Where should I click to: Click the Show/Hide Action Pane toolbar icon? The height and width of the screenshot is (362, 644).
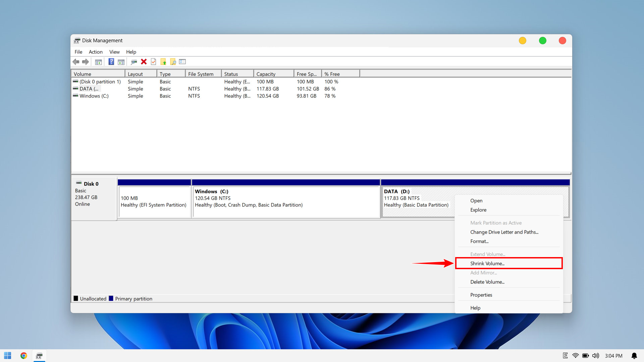[121, 62]
